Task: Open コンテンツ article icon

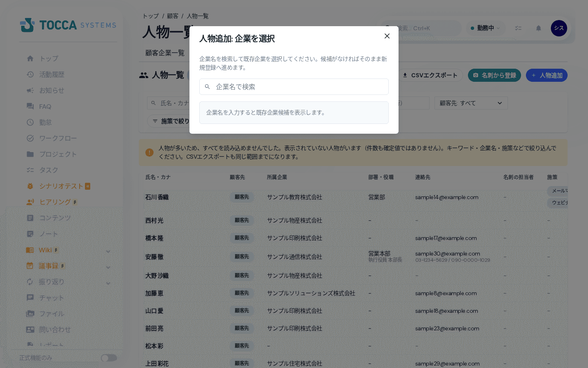Action: (30, 218)
